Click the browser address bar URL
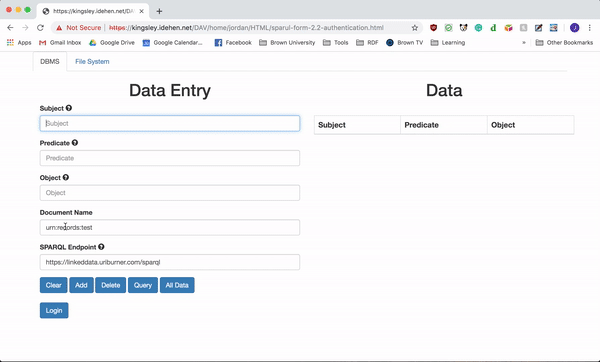 [x=246, y=28]
